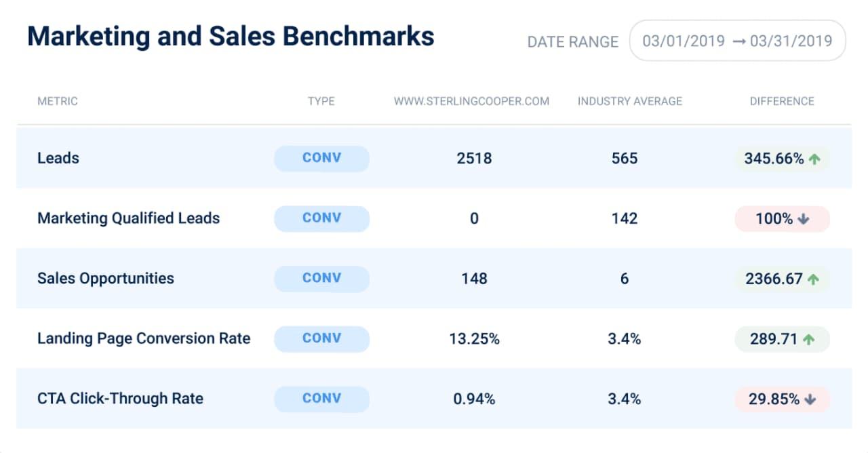This screenshot has height=453, width=868.
Task: Open the date range picker
Action: [738, 40]
